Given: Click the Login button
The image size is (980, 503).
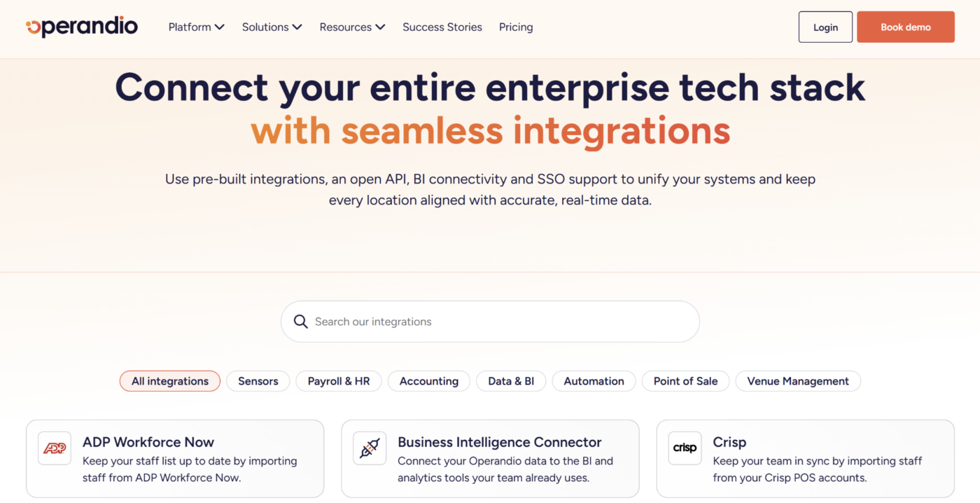Looking at the screenshot, I should click(x=825, y=27).
